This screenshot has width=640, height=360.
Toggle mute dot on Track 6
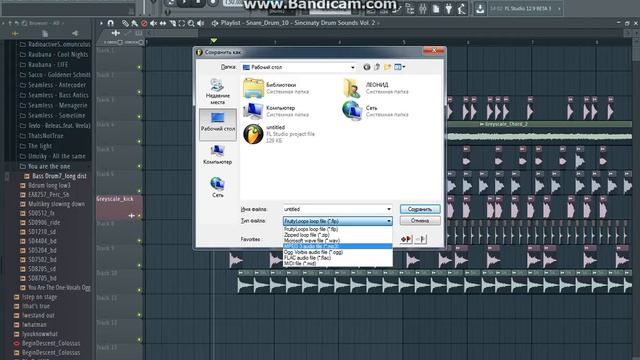click(139, 191)
